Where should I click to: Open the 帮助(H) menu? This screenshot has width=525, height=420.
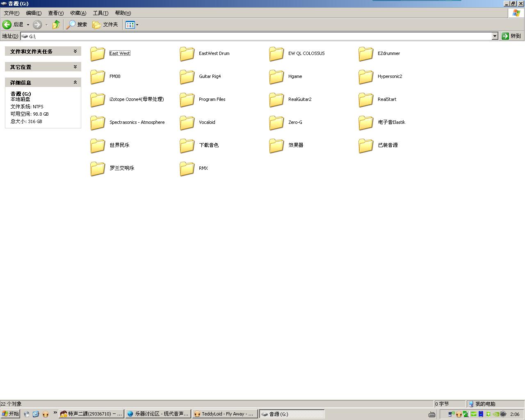click(123, 13)
